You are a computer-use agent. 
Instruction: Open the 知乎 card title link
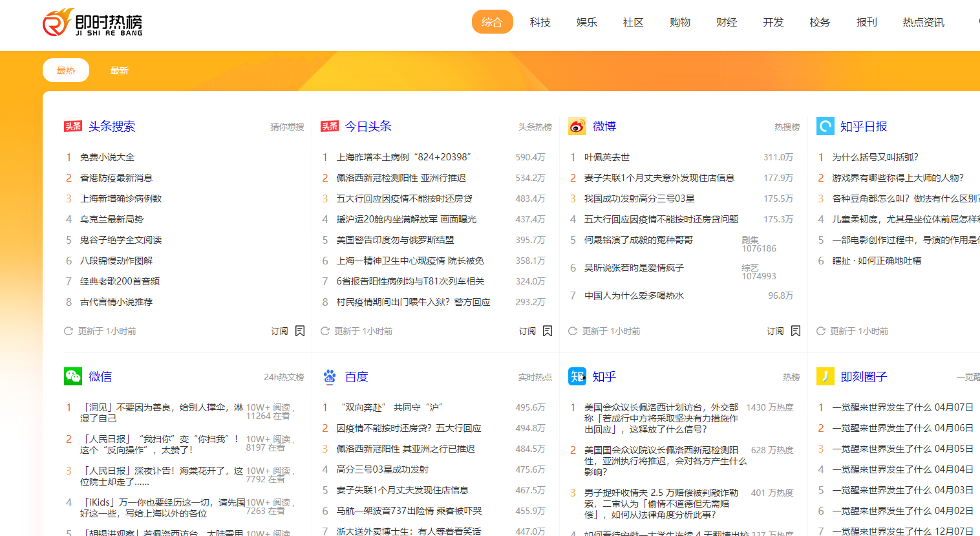[x=604, y=376]
